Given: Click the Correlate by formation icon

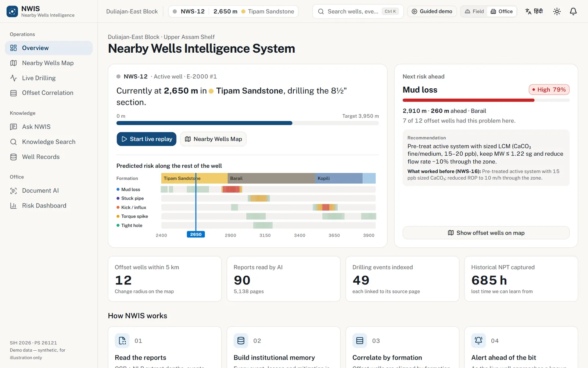Looking at the screenshot, I should click(x=360, y=341).
